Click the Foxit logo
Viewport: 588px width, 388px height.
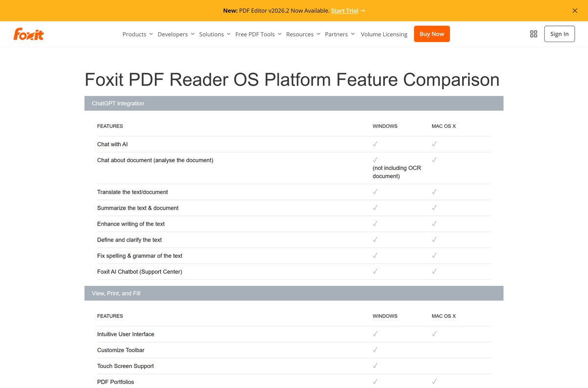pyautogui.click(x=28, y=34)
